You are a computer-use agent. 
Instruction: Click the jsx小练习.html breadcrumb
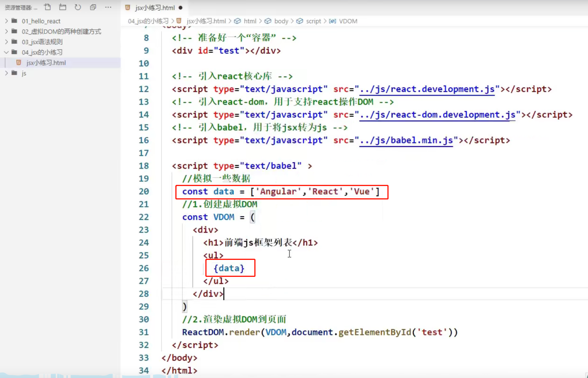tap(206, 21)
